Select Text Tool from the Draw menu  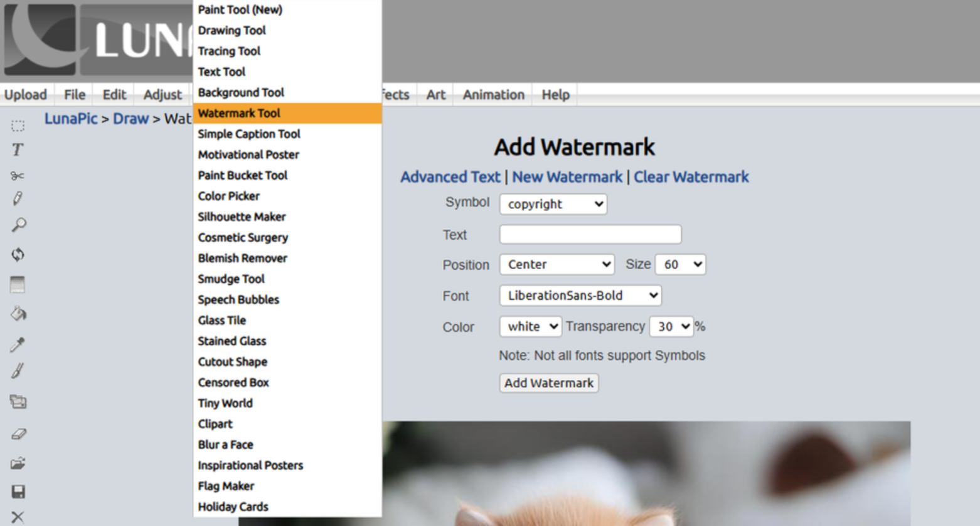(287, 72)
